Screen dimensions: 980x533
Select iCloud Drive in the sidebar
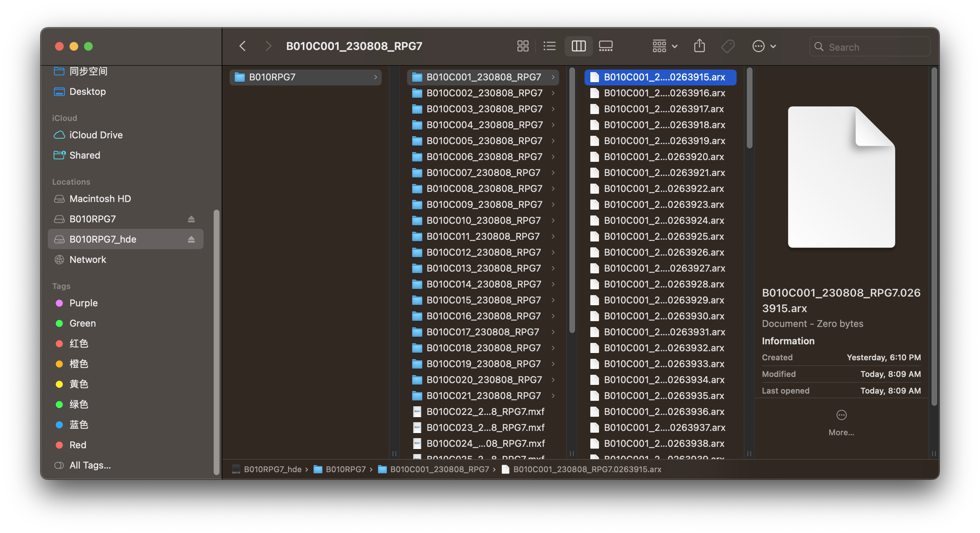[96, 135]
